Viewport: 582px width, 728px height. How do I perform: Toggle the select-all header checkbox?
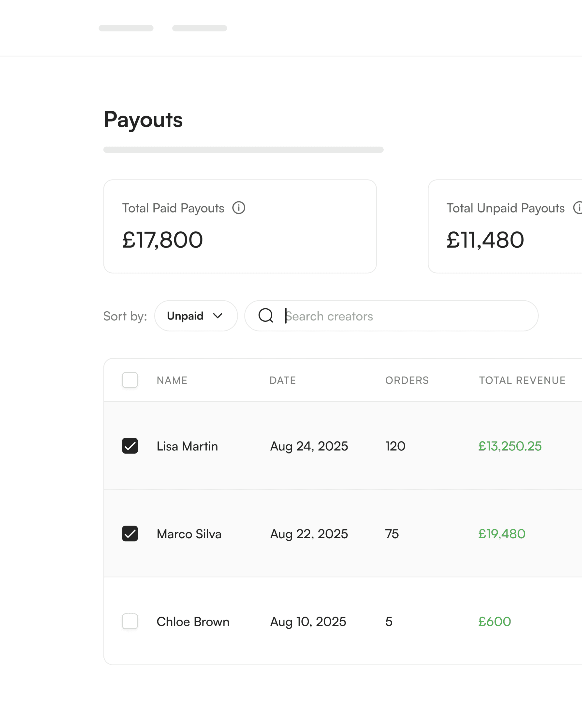point(130,380)
